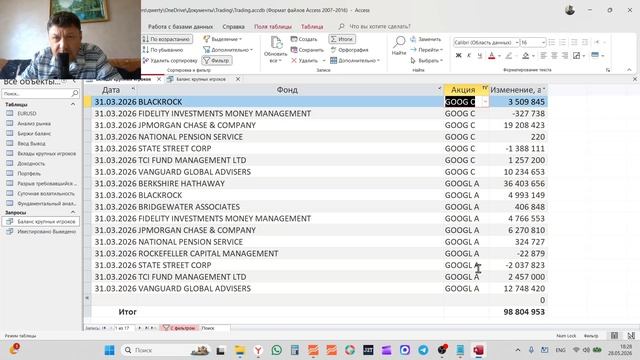This screenshot has height=360, width=640.
Task: Sort ascending with По возрастанию
Action: coord(167,39)
